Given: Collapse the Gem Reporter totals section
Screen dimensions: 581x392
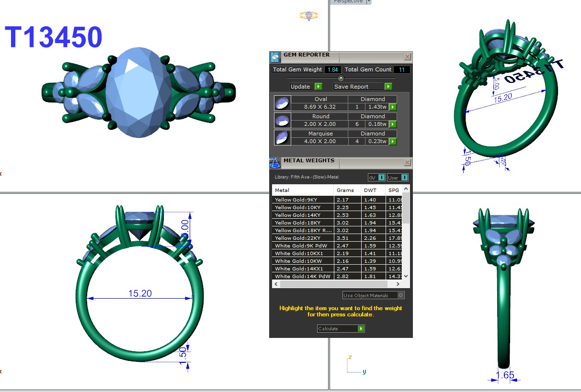Looking at the screenshot, I should 341,78.
